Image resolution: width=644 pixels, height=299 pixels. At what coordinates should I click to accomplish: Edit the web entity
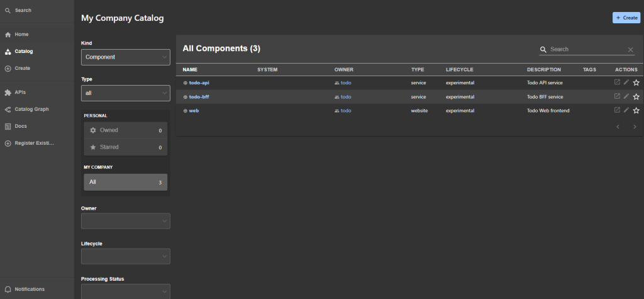[626, 110]
